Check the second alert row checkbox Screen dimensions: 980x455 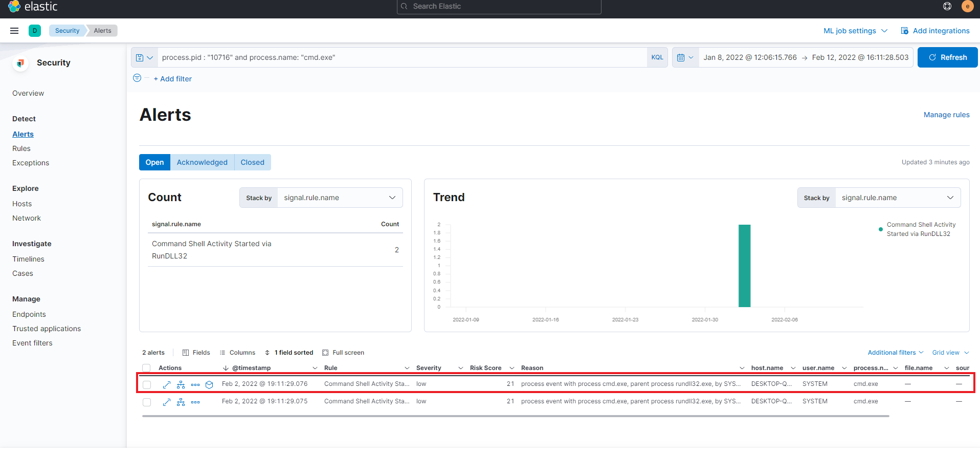click(147, 402)
